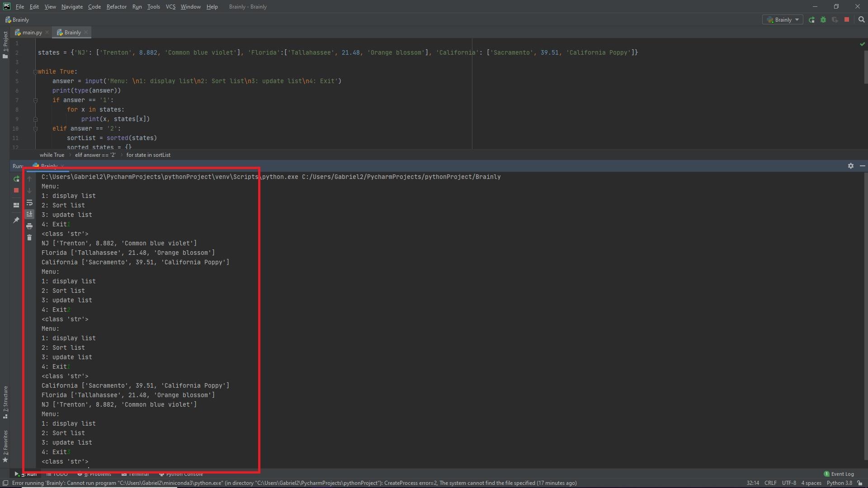Click the Python 3.8 interpreter label

pos(839,483)
